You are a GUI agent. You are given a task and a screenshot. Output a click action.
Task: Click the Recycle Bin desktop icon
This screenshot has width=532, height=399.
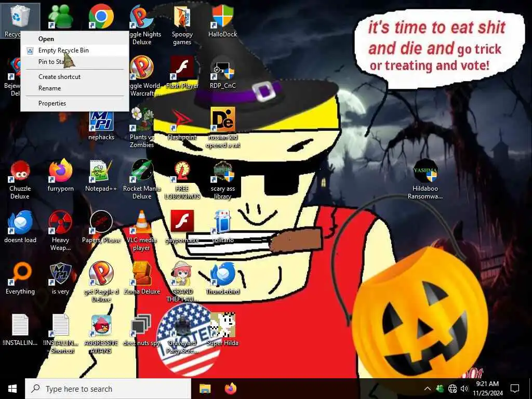click(x=20, y=18)
